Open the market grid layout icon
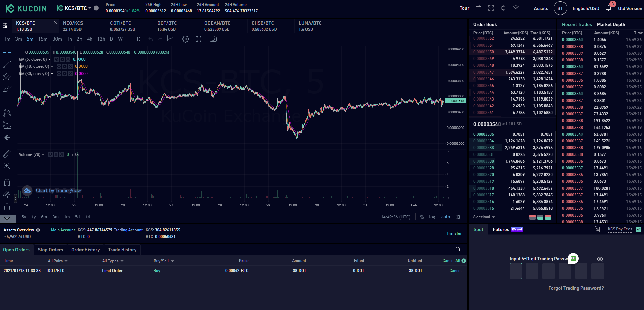This screenshot has width=644, height=310. pyautogui.click(x=5, y=25)
